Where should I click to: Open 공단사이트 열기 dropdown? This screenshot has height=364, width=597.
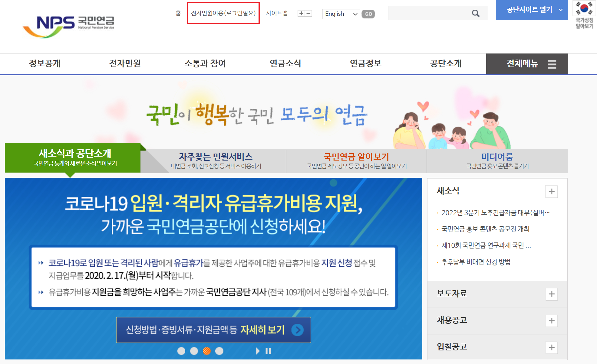pos(532,10)
